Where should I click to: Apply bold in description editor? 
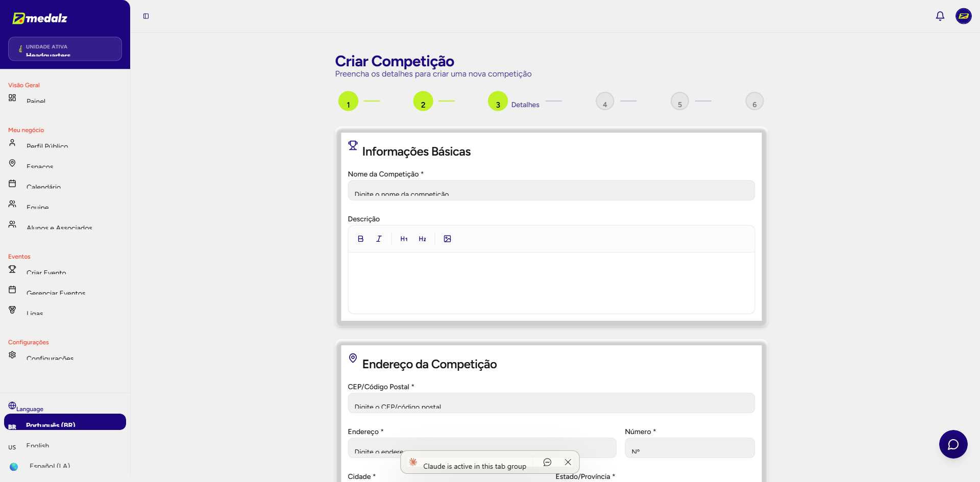[360, 239]
